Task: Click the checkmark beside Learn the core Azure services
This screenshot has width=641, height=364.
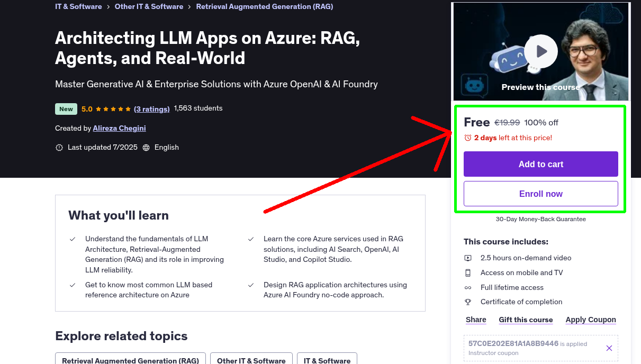Action: click(251, 239)
